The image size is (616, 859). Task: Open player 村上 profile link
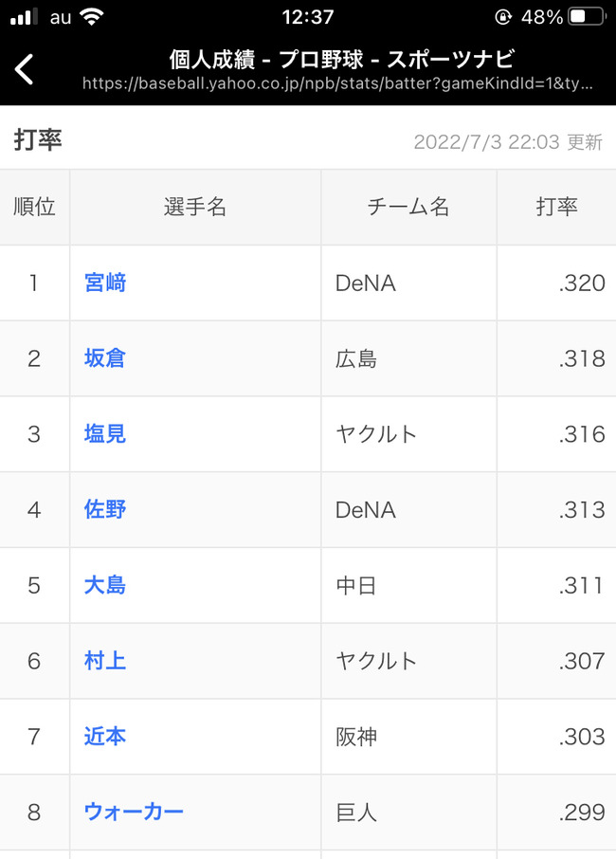coord(105,661)
